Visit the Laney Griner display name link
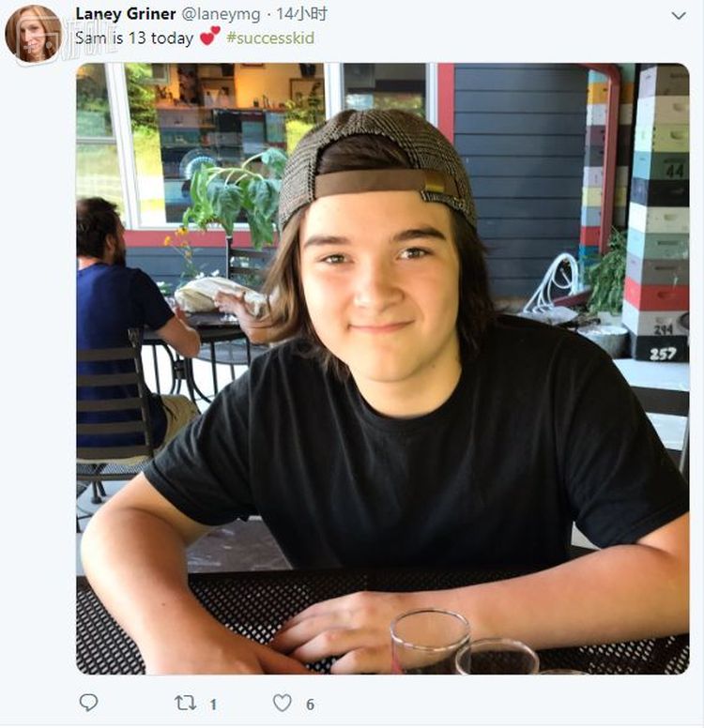This screenshot has height=728, width=704. click(x=125, y=14)
